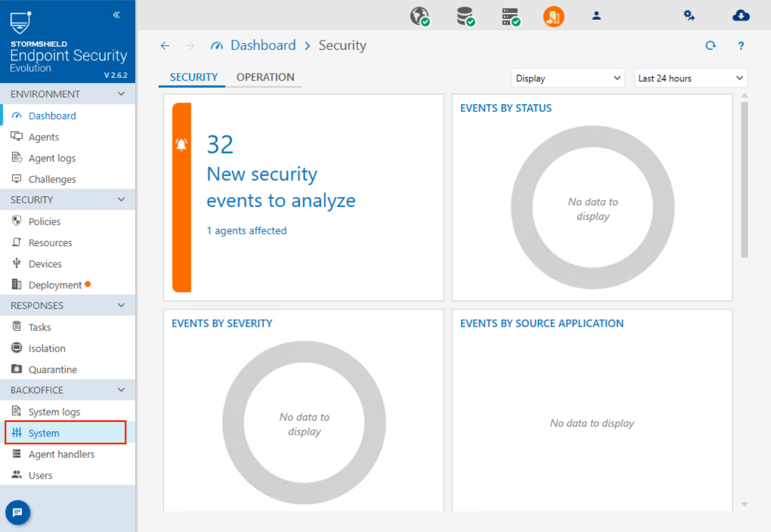The image size is (771, 532).
Task: Collapse the sidebar with double chevron
Action: [x=117, y=15]
